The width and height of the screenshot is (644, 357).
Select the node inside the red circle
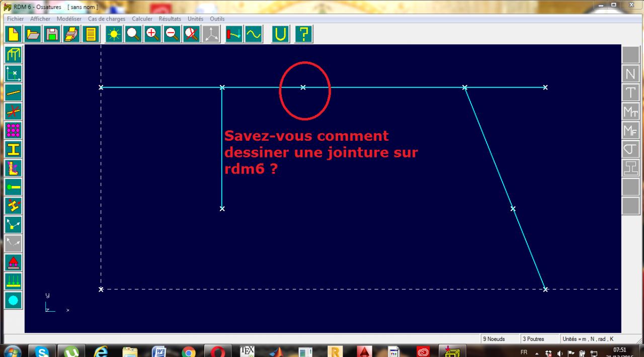coord(303,87)
